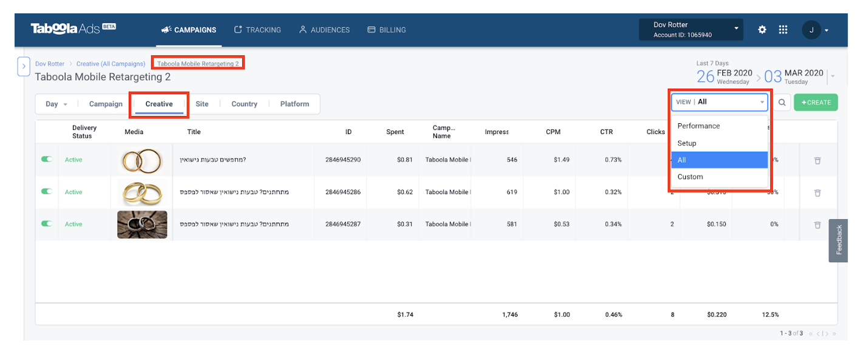This screenshot has width=868, height=352.
Task: Select the Country breakdown tab
Action: [x=244, y=104]
